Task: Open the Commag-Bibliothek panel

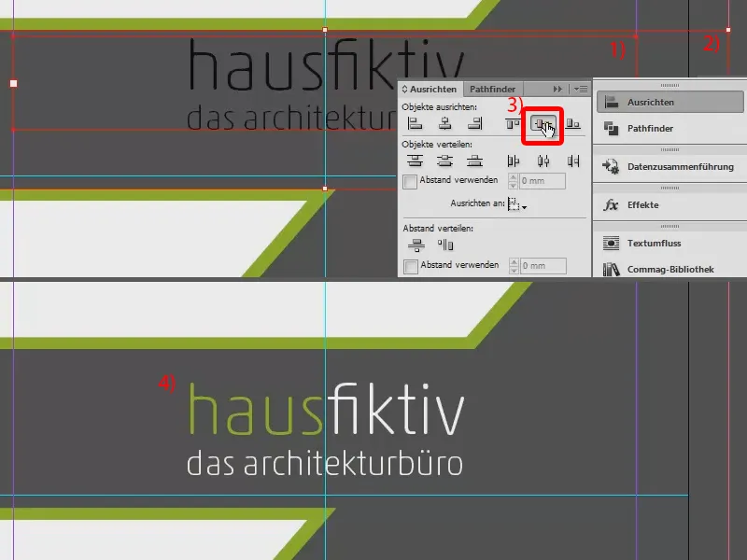Action: (670, 270)
